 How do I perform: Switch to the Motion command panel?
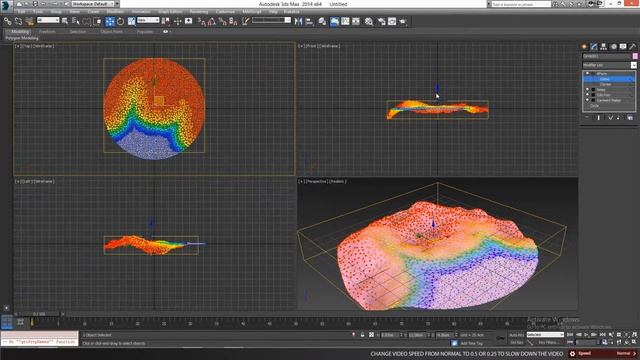tap(613, 47)
